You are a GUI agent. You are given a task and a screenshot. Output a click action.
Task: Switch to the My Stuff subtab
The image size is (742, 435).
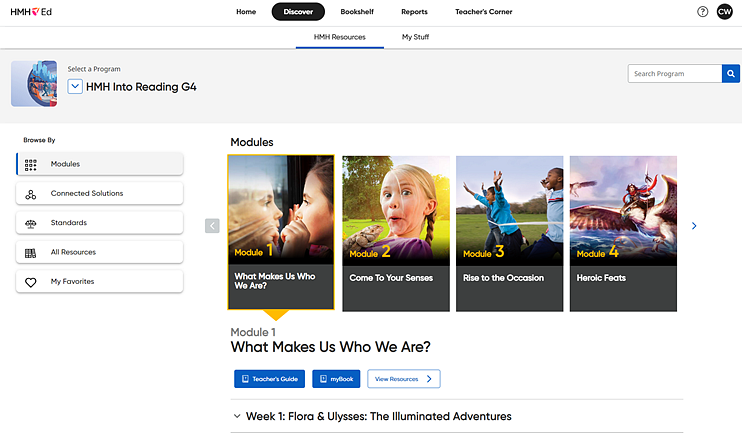(x=415, y=37)
